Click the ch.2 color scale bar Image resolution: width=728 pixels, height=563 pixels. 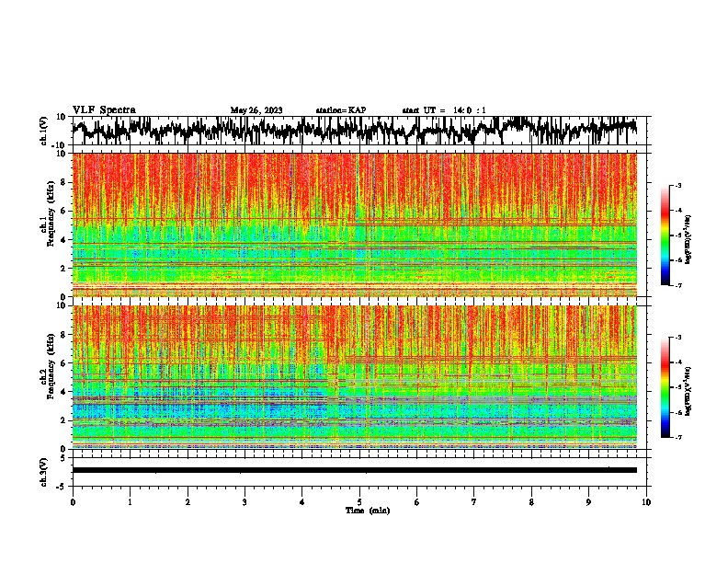pyautogui.click(x=665, y=387)
